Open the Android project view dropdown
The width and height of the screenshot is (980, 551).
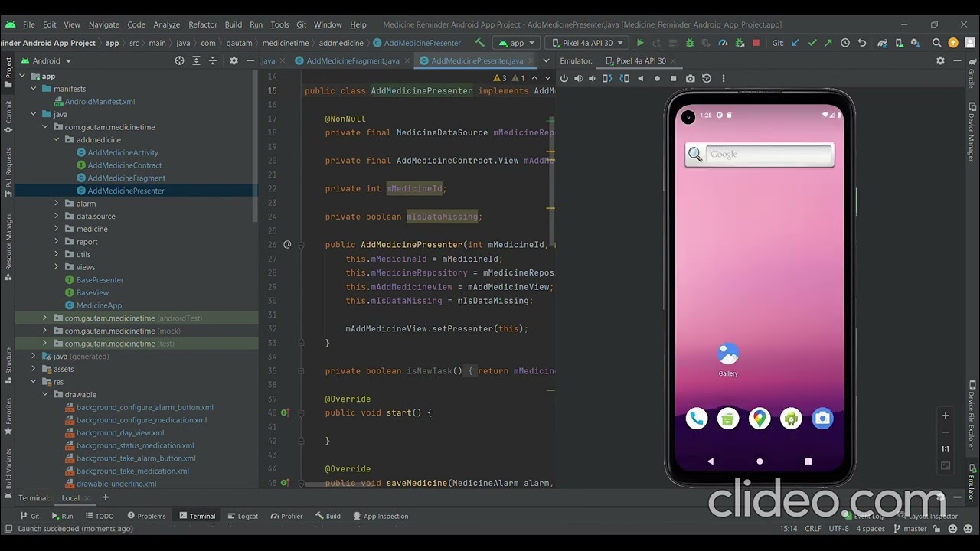click(x=46, y=60)
